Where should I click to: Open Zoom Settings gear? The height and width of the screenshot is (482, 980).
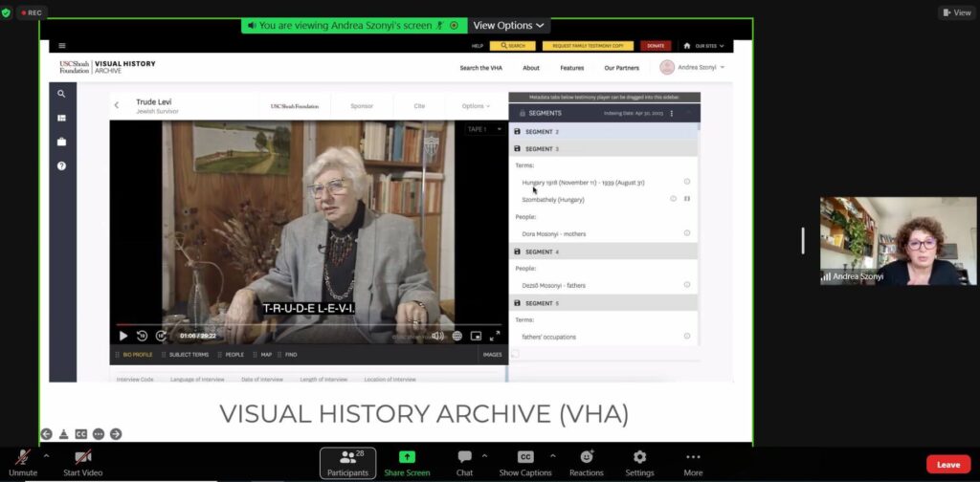(640, 463)
